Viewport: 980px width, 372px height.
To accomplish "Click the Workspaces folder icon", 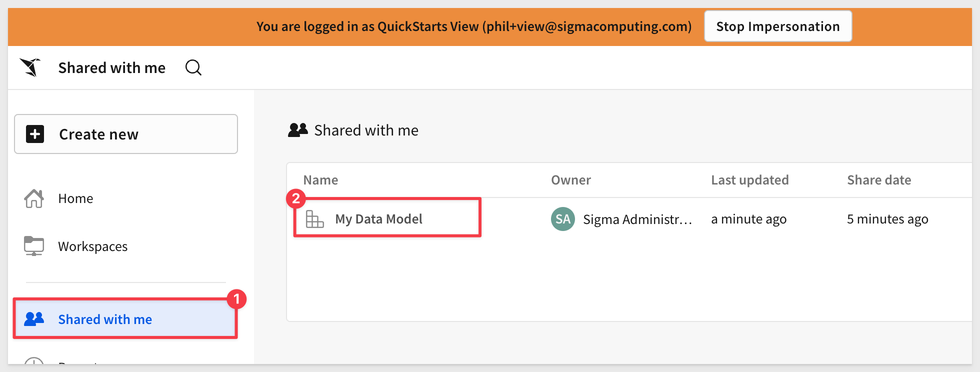I will (34, 246).
